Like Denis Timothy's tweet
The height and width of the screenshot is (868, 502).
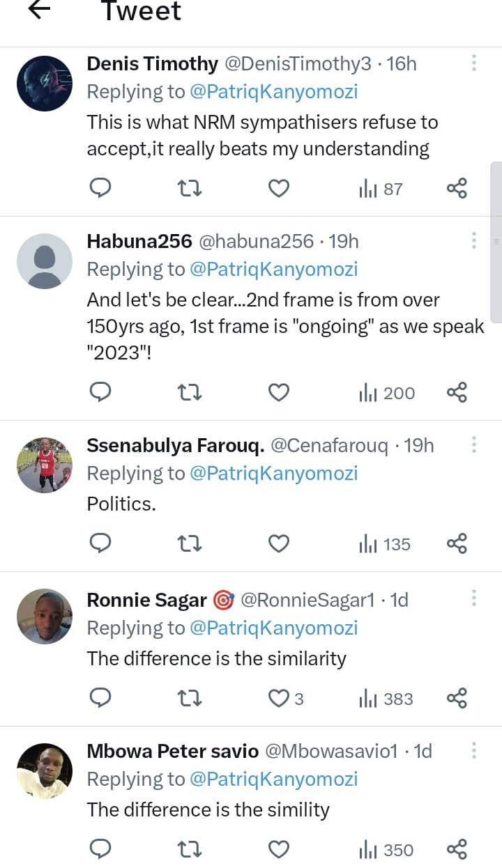(279, 188)
